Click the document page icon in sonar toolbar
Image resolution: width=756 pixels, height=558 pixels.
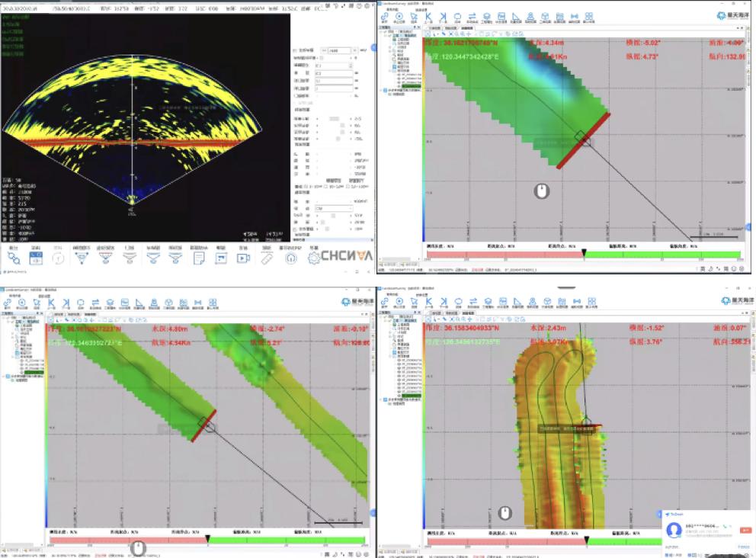pyautogui.click(x=197, y=258)
